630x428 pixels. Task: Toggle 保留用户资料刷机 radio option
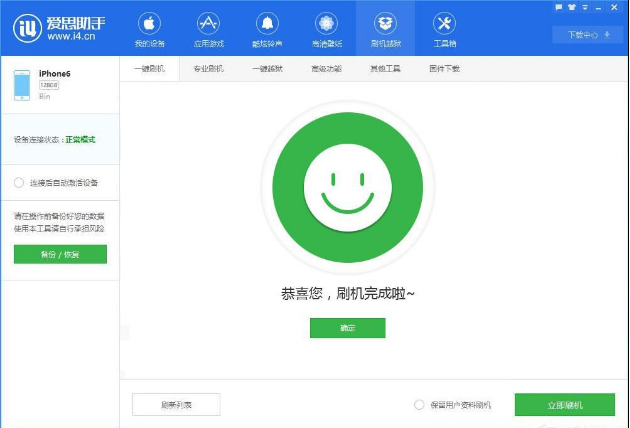pyautogui.click(x=419, y=405)
